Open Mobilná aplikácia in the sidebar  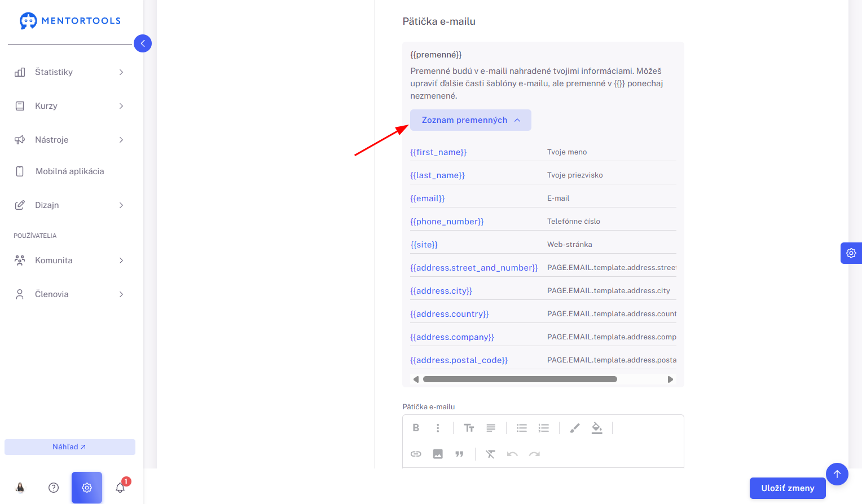click(69, 171)
